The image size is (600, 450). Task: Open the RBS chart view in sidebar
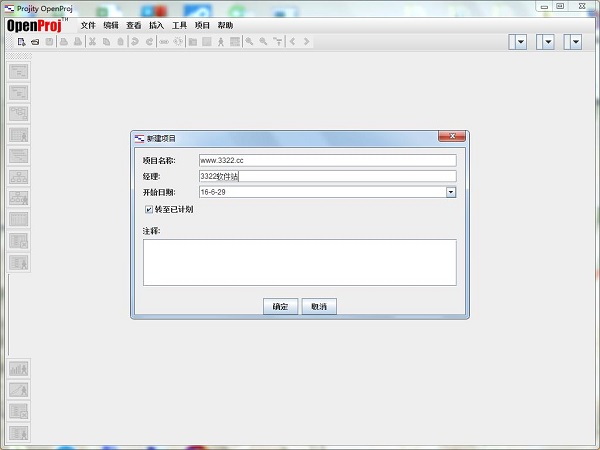coord(19,198)
